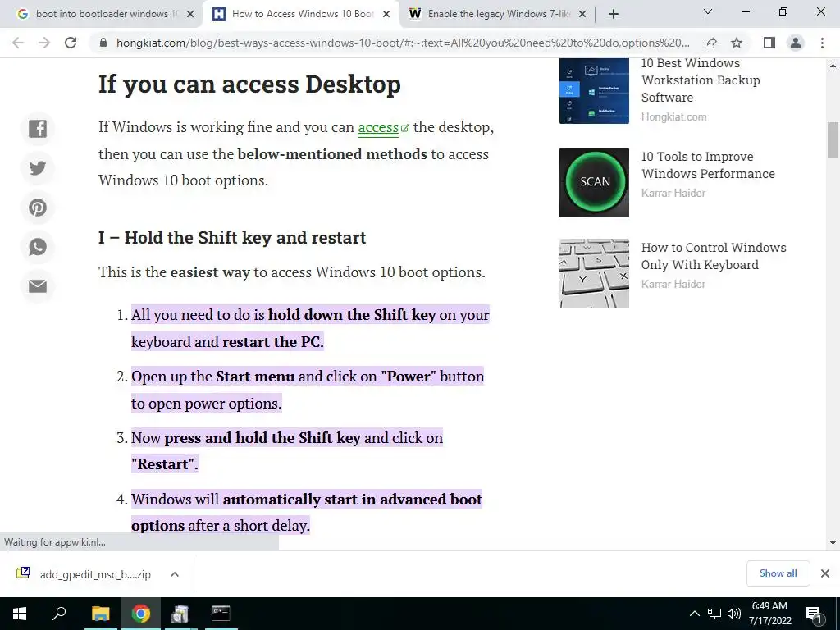The height and width of the screenshot is (630, 840).
Task: Close the Windows 7-like tab
Action: click(x=583, y=14)
